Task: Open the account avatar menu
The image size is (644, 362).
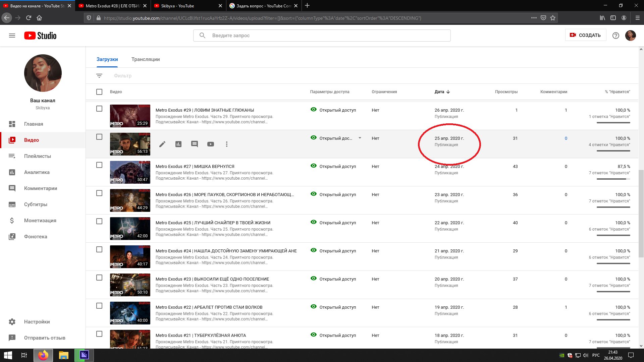Action: click(x=631, y=36)
